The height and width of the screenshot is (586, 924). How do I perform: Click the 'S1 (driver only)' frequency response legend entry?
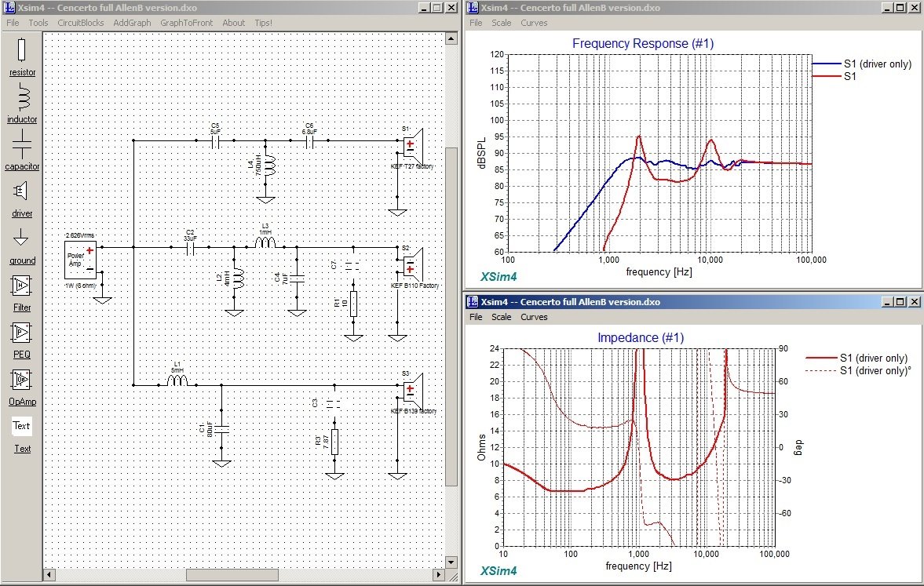(862, 64)
